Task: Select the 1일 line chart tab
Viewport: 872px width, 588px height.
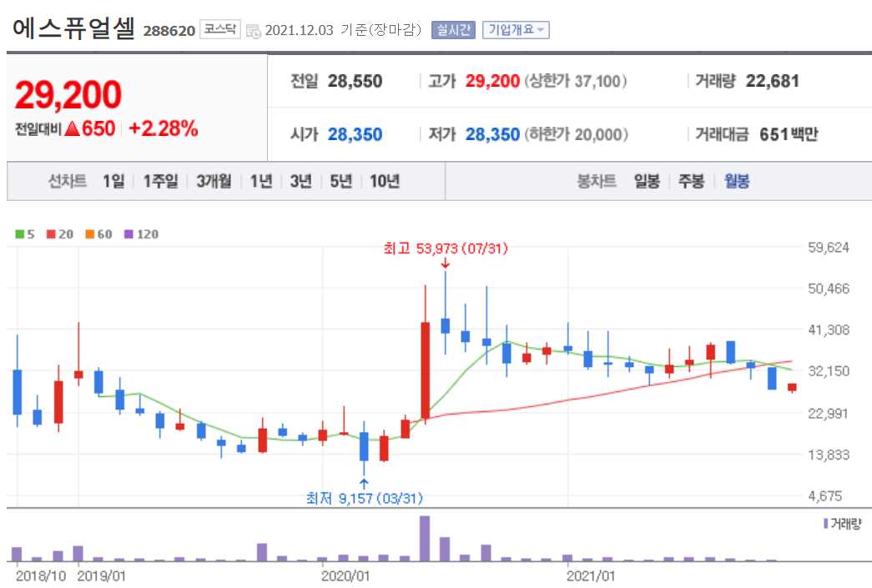Action: pyautogui.click(x=113, y=181)
